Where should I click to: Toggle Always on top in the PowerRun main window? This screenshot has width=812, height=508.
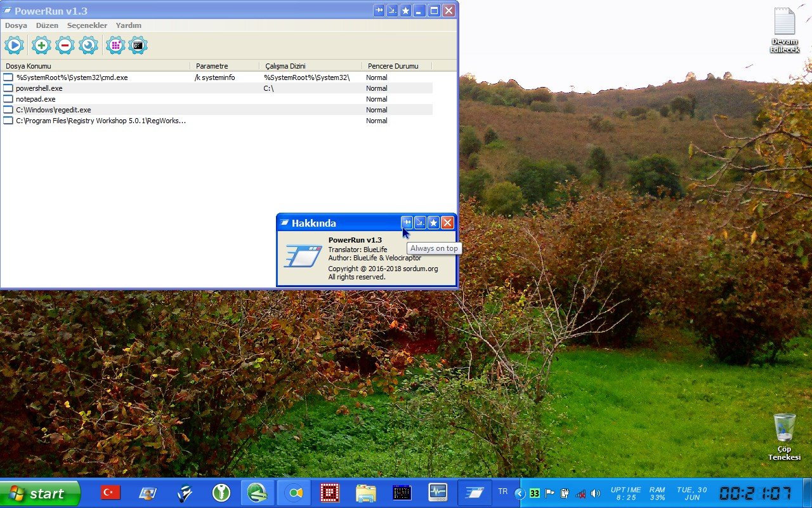click(379, 10)
